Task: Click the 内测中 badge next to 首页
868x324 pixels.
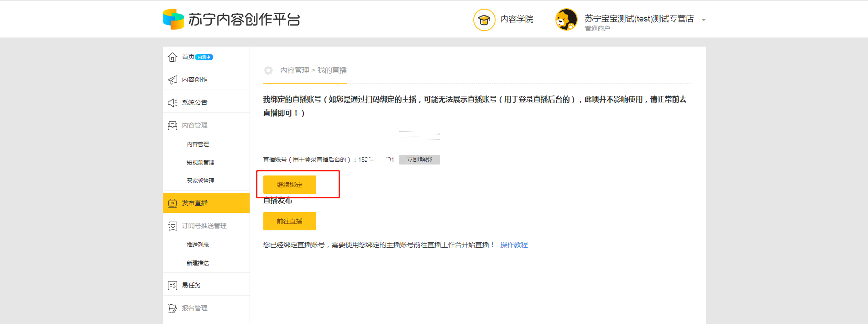Action: [204, 57]
